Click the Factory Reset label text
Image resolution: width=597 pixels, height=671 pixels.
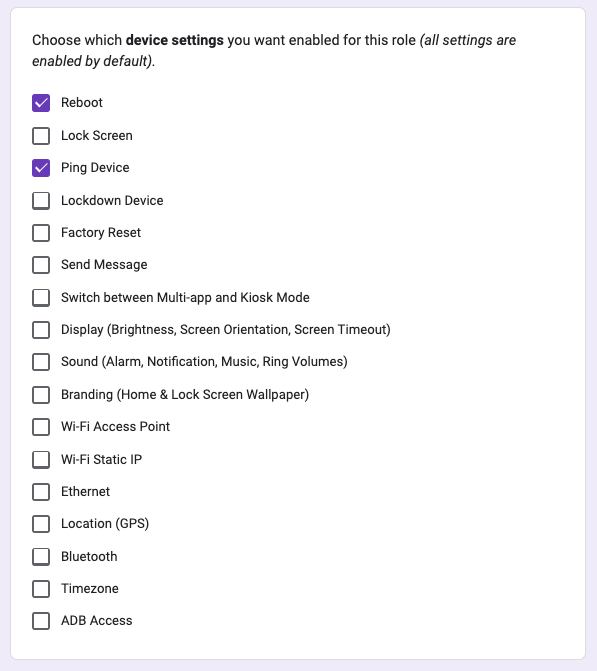point(101,233)
